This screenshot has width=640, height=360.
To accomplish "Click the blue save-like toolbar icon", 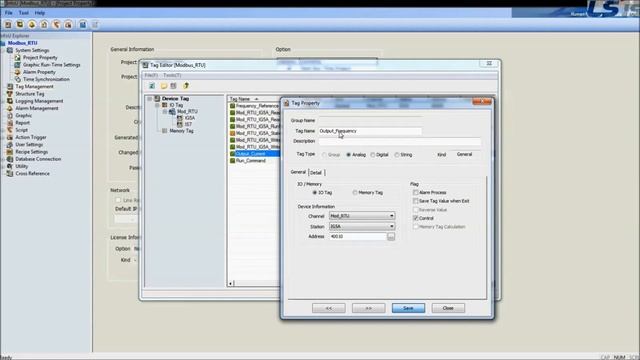I will [x=83, y=24].
